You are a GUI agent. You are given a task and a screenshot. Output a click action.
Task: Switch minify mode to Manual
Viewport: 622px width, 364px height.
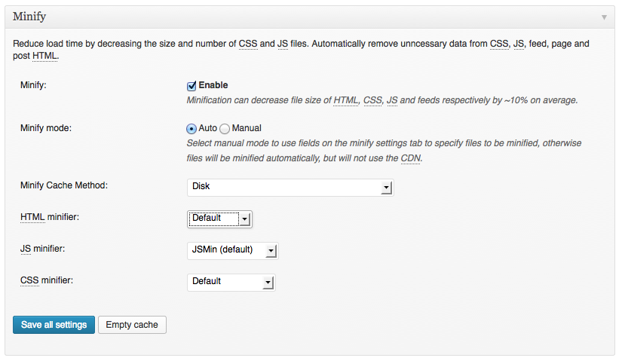[x=225, y=128]
